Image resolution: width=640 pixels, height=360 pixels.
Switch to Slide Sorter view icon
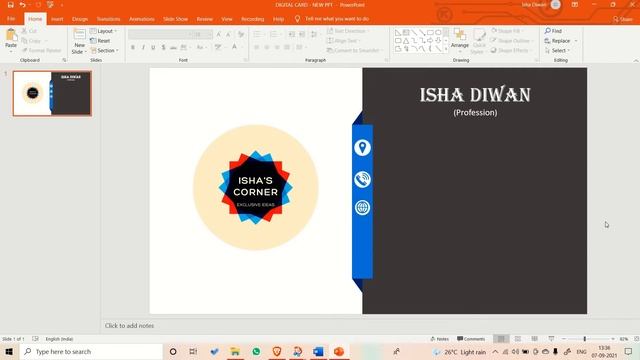518,339
